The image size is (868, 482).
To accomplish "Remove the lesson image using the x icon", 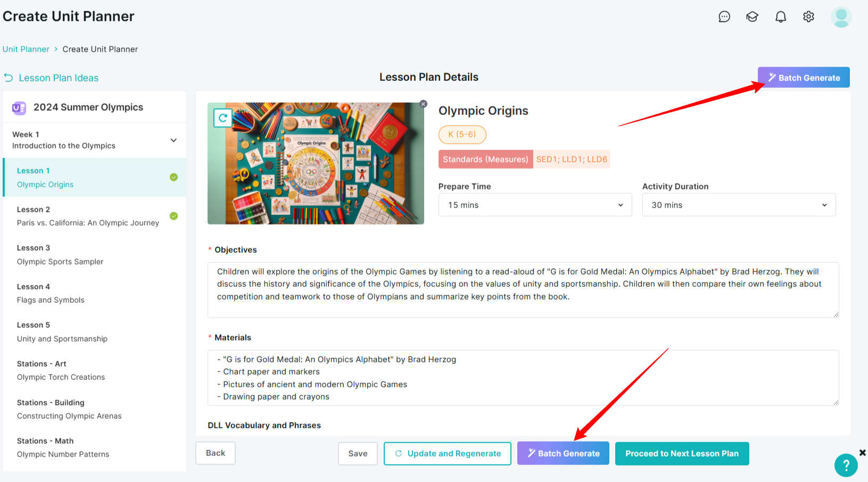I will click(423, 104).
